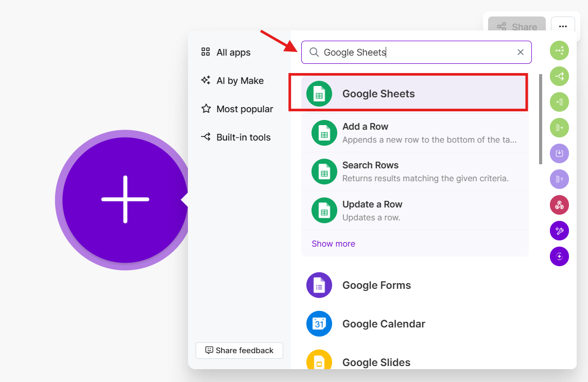Click the bottom purple sparkle circle icon
Screen dimensions: 588x382
(560, 256)
